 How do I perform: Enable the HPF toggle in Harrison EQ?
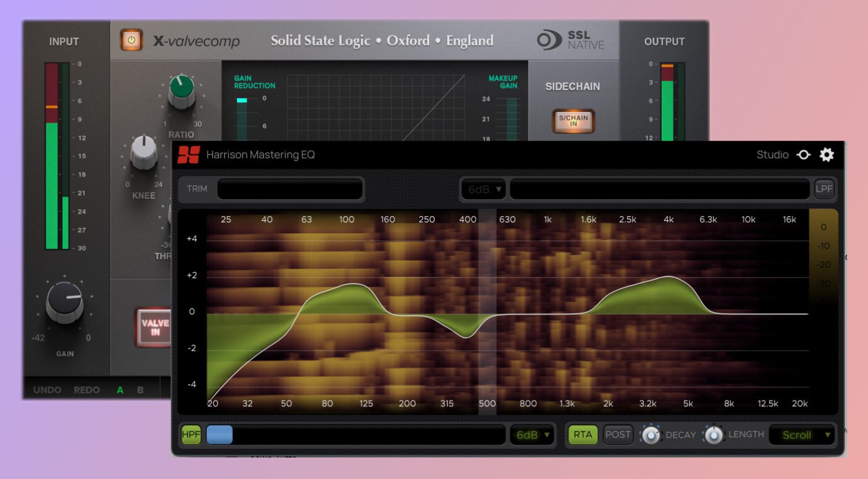click(190, 434)
